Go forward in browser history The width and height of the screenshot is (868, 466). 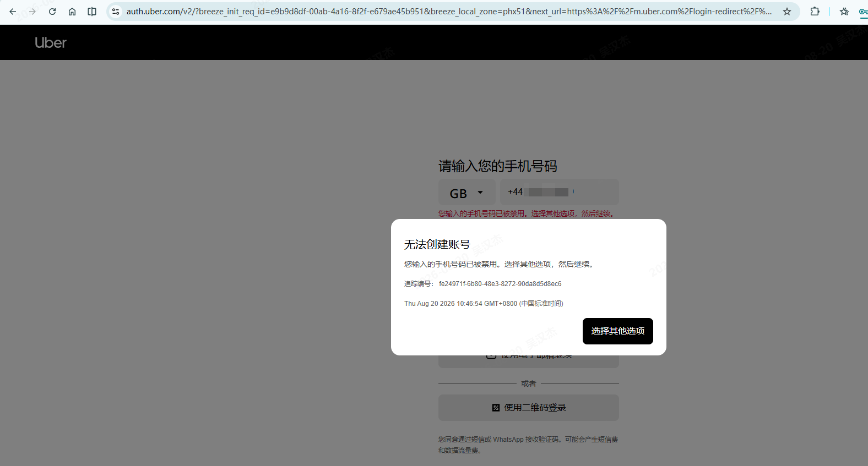pos(32,12)
